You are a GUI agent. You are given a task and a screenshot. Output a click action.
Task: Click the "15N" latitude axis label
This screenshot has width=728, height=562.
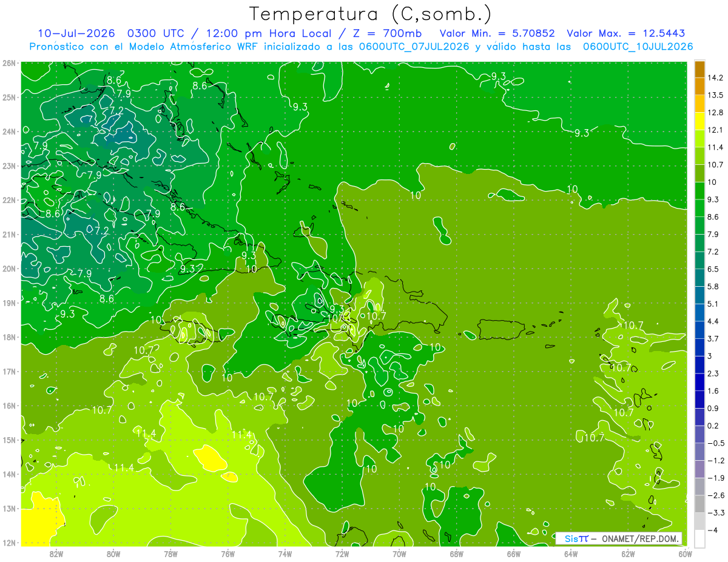point(9,440)
